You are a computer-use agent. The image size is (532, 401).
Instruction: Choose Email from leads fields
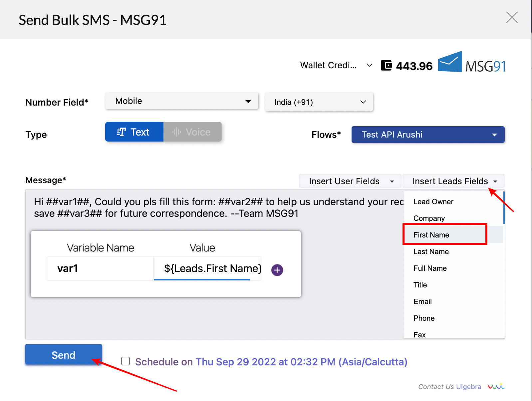pos(453,301)
